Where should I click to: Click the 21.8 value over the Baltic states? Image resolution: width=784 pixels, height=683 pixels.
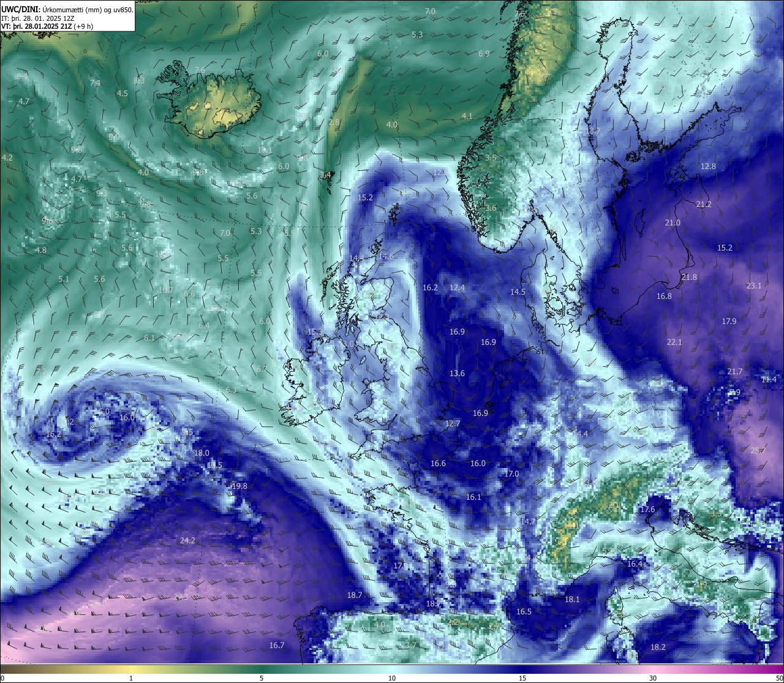[689, 277]
